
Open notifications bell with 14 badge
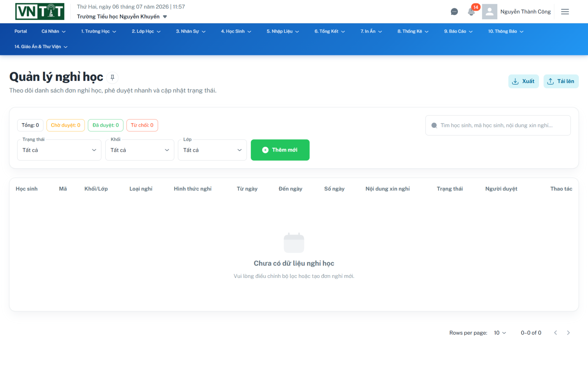[471, 12]
